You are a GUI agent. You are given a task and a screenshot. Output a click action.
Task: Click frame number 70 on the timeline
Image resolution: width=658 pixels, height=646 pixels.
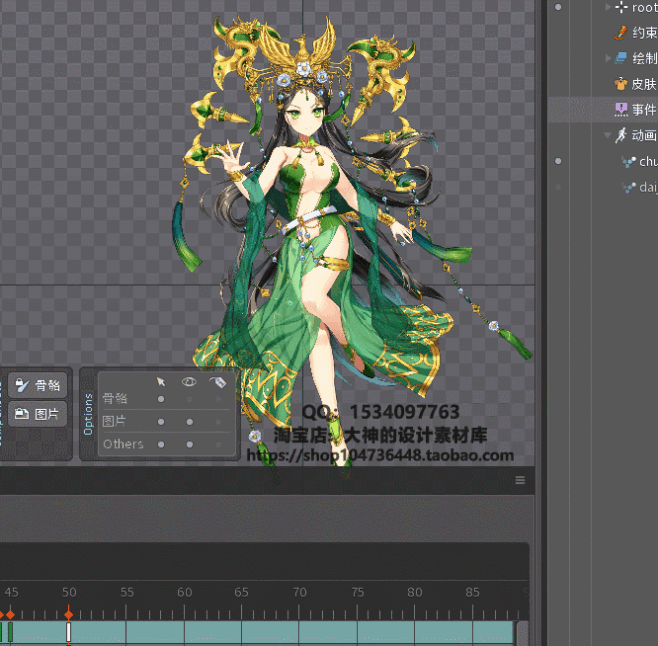[x=299, y=592]
